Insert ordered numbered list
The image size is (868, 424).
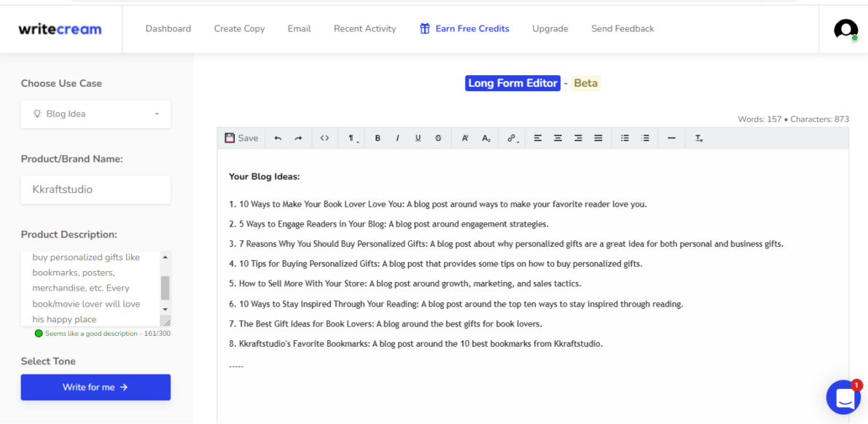pos(645,138)
